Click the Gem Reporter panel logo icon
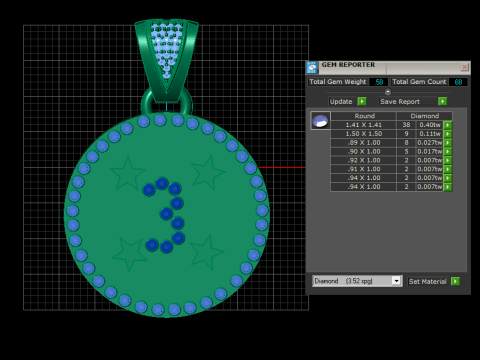The height and width of the screenshot is (360, 480). (x=312, y=68)
